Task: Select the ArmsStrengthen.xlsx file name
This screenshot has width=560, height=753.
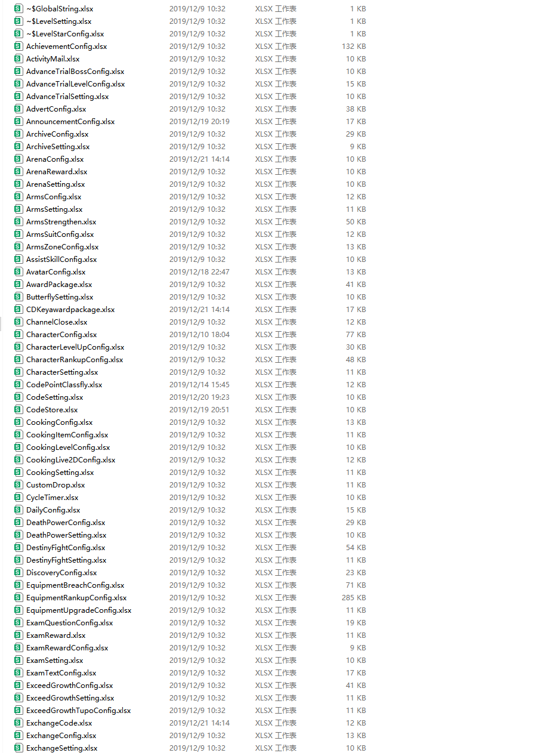Action: (61, 222)
